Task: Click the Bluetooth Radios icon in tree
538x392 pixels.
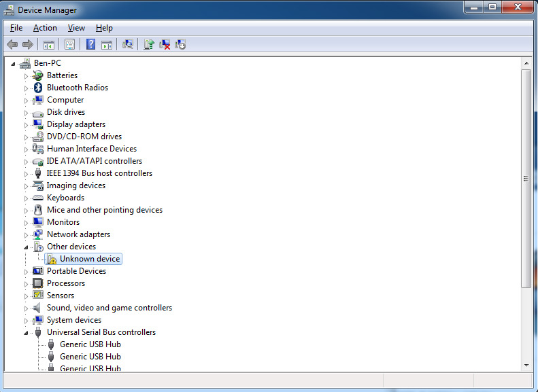Action: click(38, 88)
